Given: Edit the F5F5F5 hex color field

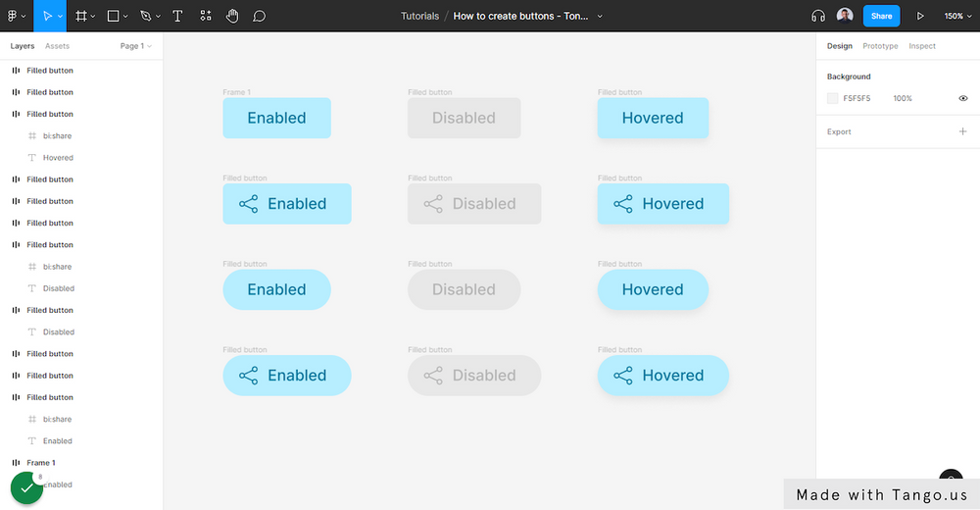Looking at the screenshot, I should click(x=857, y=98).
